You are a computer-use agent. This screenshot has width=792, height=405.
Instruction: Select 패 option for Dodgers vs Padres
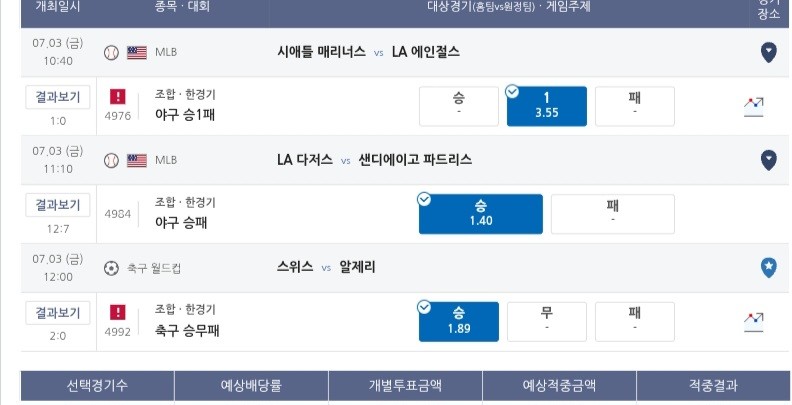(613, 214)
